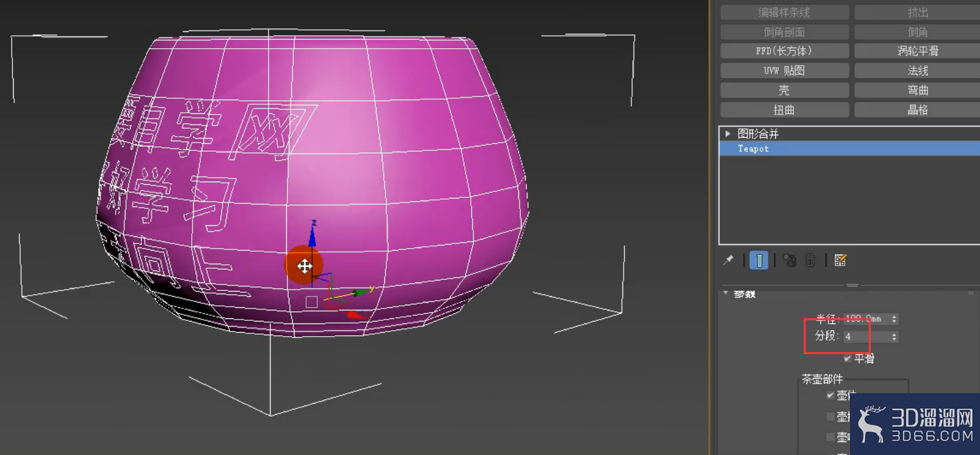
Task: Click the red X axis gizmo arrow
Action: click(355, 315)
